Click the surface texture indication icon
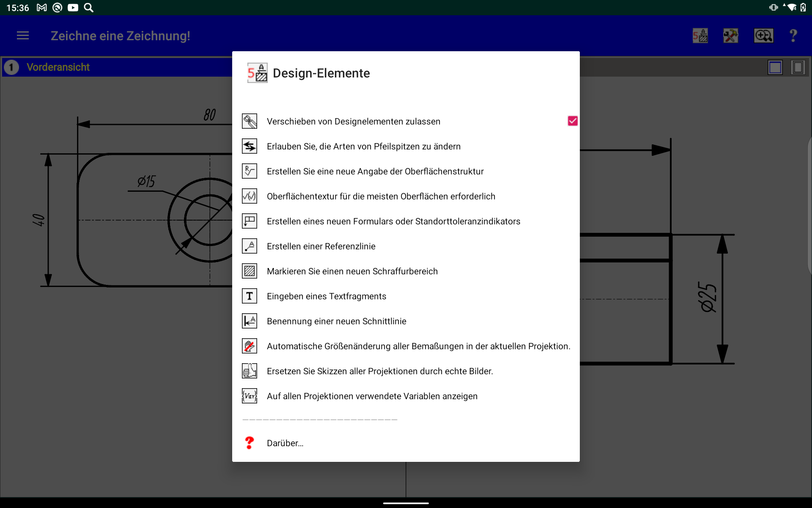This screenshot has width=812, height=508. [250, 171]
